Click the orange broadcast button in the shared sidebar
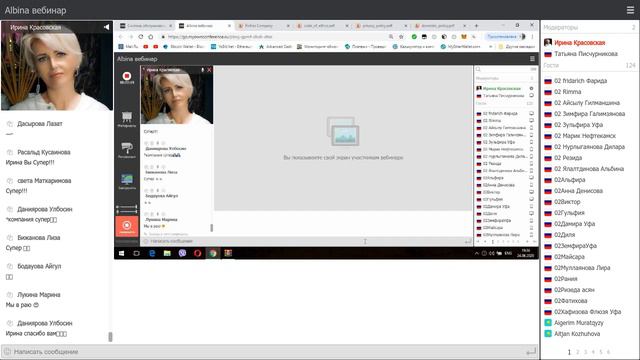Viewport: 640px width, 360px height. point(127,226)
